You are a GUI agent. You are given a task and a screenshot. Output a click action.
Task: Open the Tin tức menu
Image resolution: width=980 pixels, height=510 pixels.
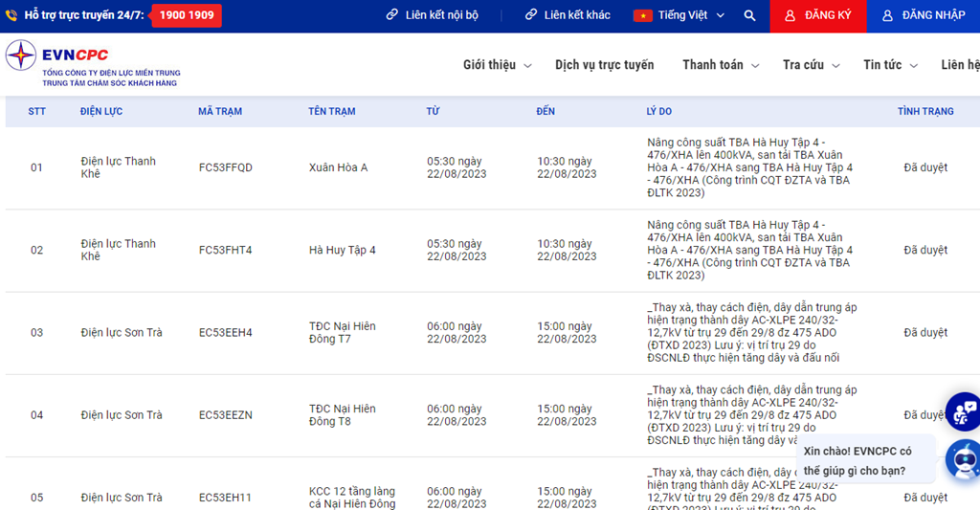(890, 65)
